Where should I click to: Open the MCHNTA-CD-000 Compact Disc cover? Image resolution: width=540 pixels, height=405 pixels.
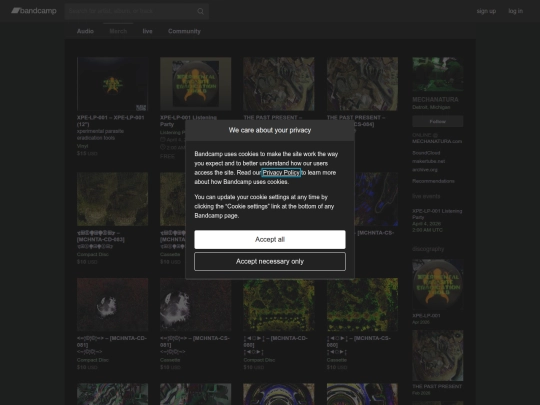[x=279, y=304]
